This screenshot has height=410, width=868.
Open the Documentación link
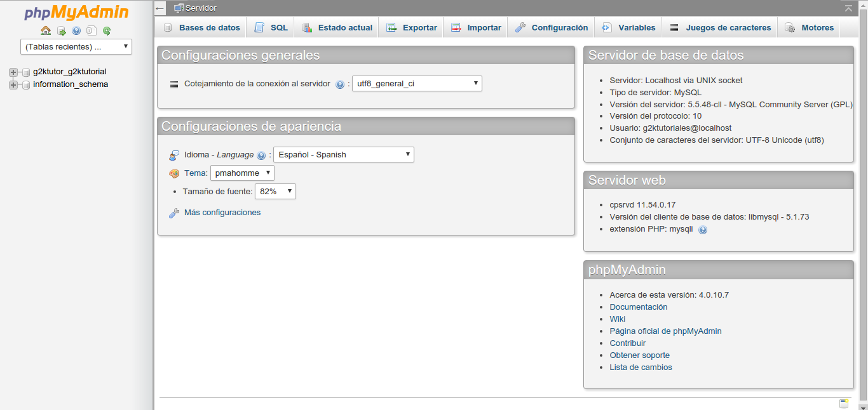coord(639,307)
